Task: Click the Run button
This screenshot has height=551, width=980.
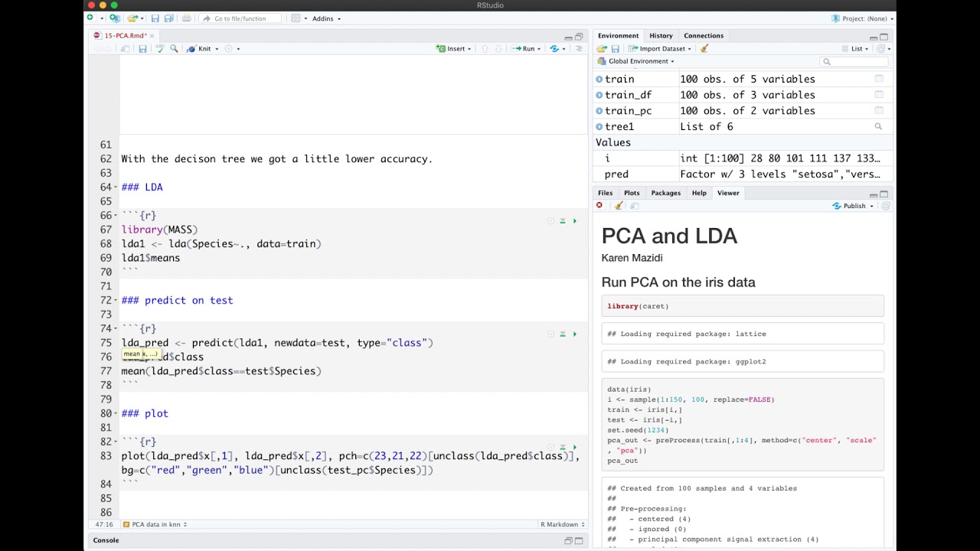Action: pos(524,48)
